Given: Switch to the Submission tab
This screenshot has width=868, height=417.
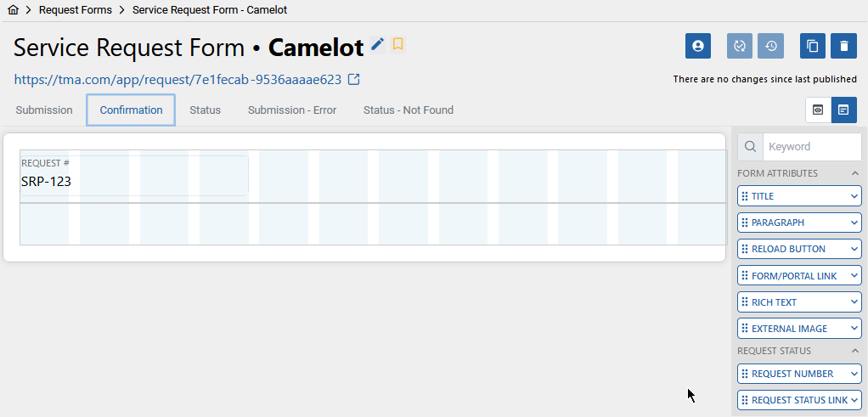Looking at the screenshot, I should 44,110.
